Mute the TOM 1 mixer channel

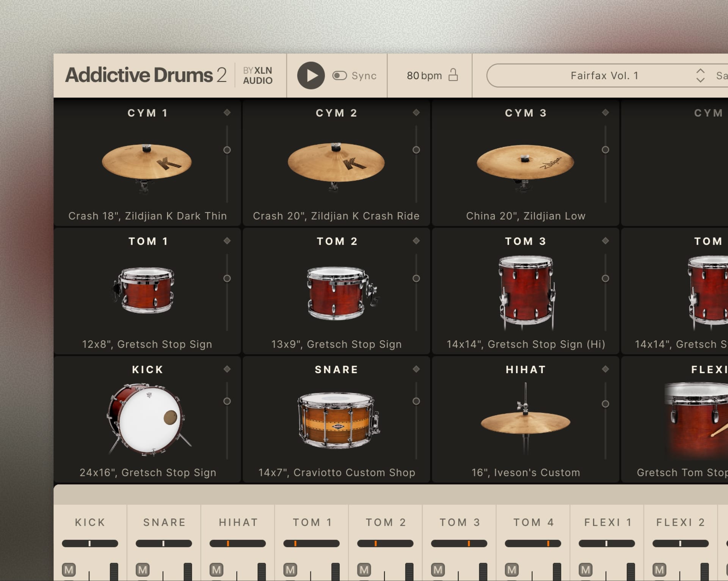(290, 570)
